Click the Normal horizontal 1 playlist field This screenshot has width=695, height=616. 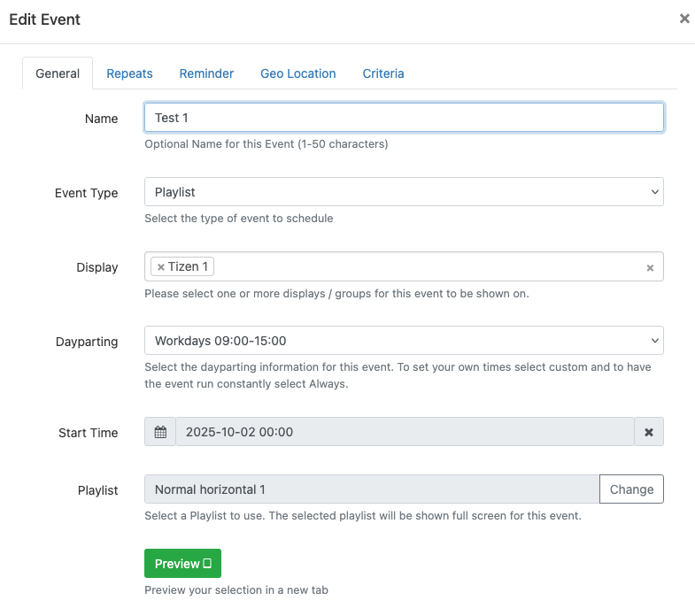coord(371,489)
